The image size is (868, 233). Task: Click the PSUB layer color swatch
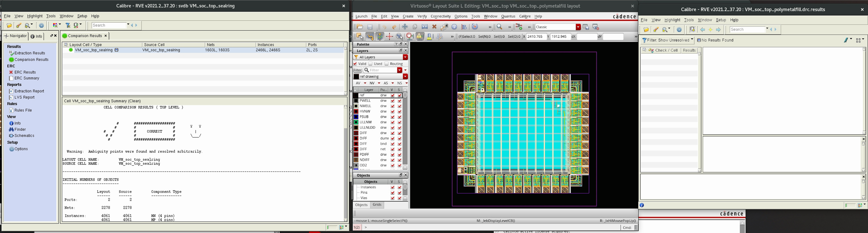click(x=356, y=117)
